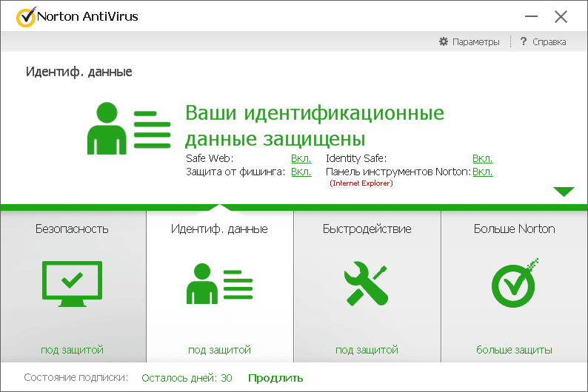Click the Параметры text link
This screenshot has width=588, height=392.
[476, 42]
